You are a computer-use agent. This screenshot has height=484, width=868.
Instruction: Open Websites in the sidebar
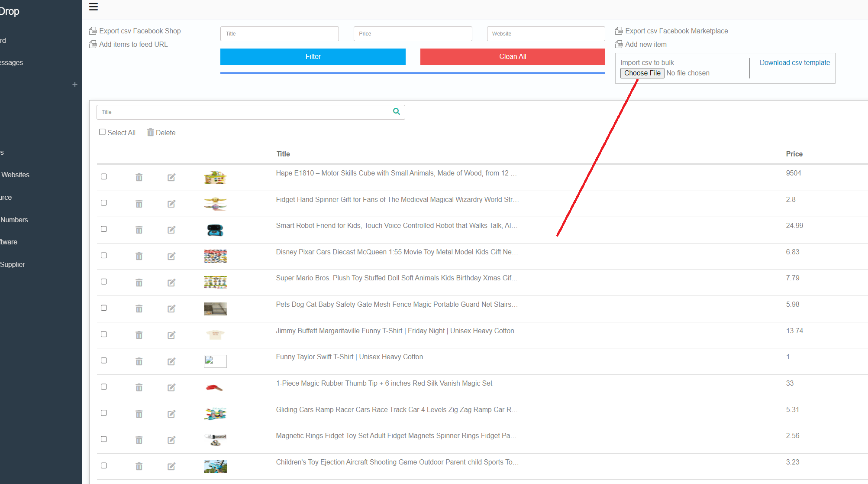pos(16,175)
